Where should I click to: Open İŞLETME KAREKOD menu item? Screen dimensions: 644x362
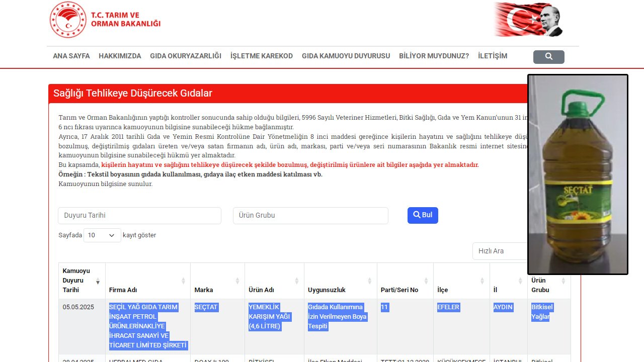click(262, 56)
